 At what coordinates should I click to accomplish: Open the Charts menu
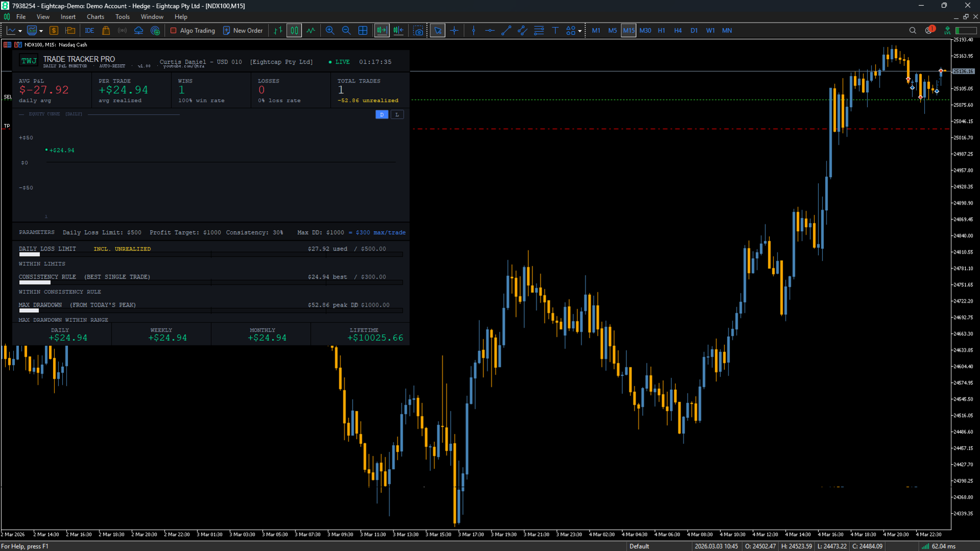point(95,17)
